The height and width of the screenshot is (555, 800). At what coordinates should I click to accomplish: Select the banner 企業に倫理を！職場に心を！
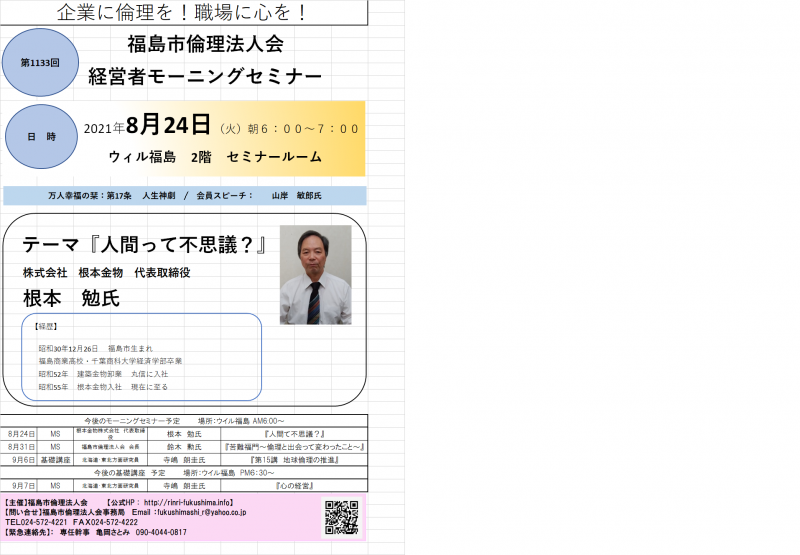(182, 12)
